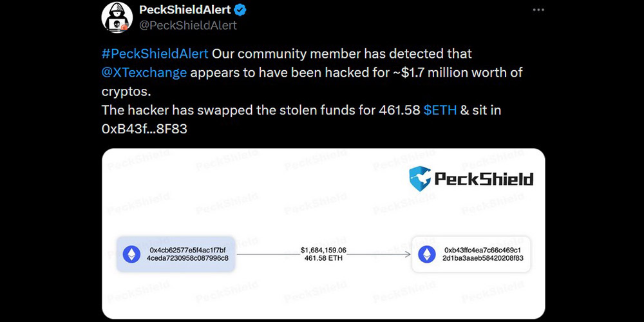Open the @XTexchange mention

pyautogui.click(x=144, y=72)
